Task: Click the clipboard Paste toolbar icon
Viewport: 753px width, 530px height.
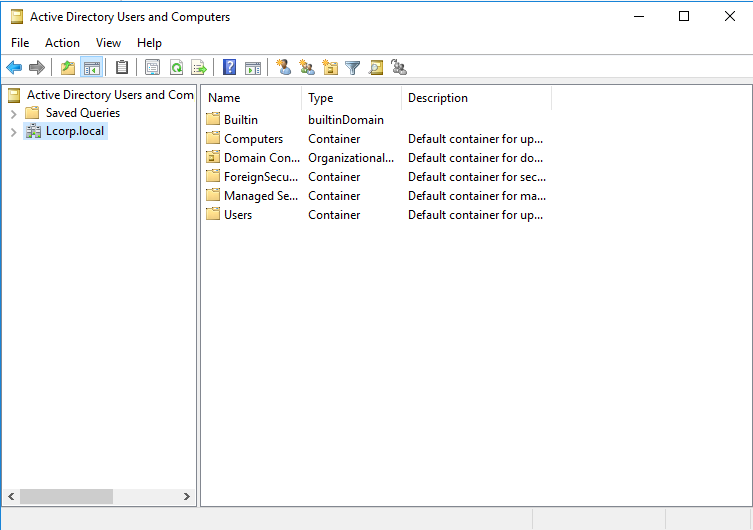Action: tap(122, 67)
